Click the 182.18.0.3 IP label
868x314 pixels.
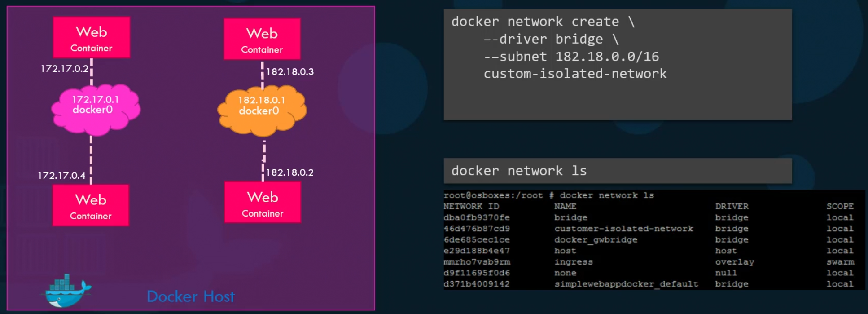click(x=290, y=72)
